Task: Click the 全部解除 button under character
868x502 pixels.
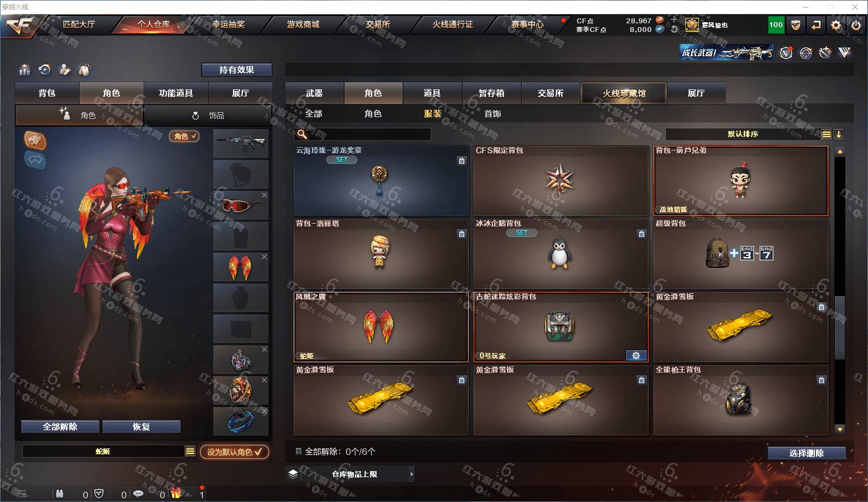Action: click(x=60, y=427)
